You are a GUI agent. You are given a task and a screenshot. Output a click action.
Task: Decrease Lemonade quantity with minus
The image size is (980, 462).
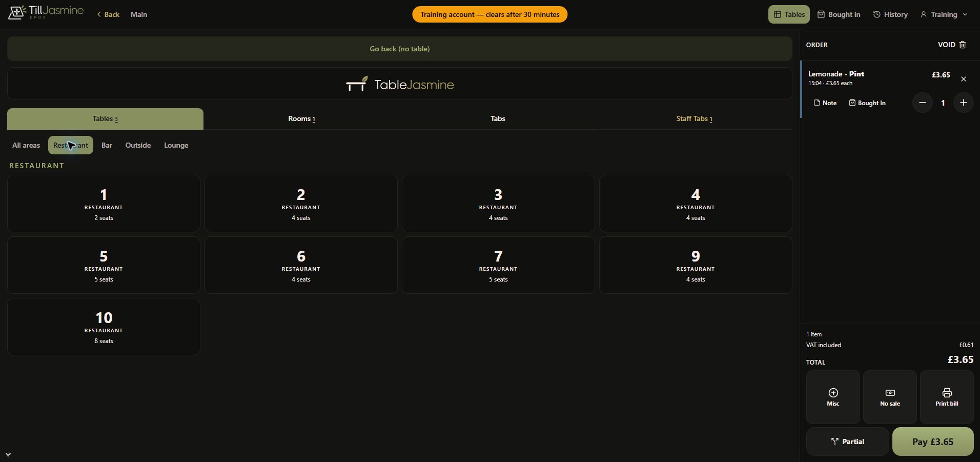pyautogui.click(x=923, y=103)
